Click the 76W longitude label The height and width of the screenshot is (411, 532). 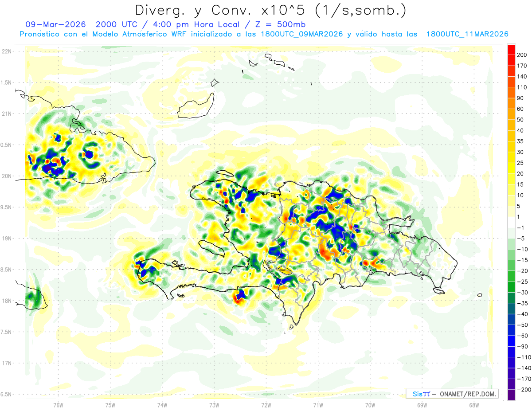pyautogui.click(x=58, y=405)
